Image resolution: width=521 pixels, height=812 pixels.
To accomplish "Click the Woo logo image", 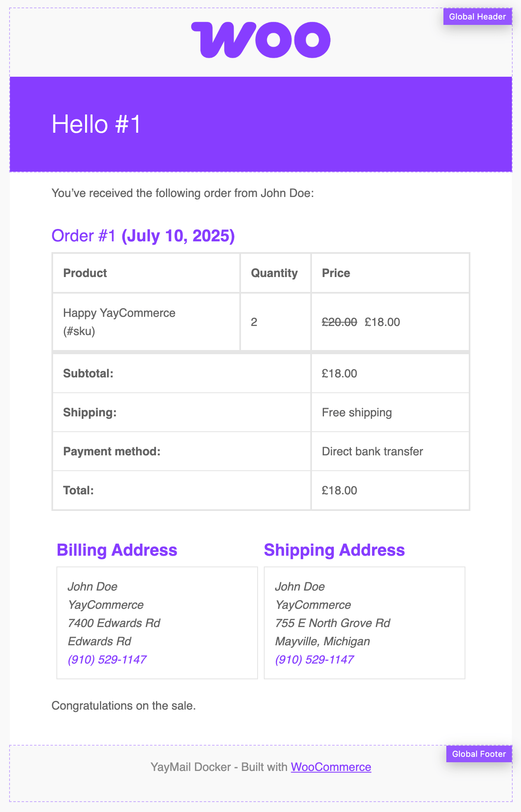I will [x=260, y=40].
